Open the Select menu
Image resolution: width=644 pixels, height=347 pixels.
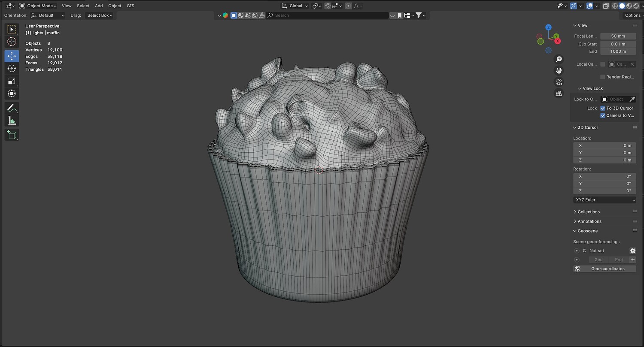point(83,6)
